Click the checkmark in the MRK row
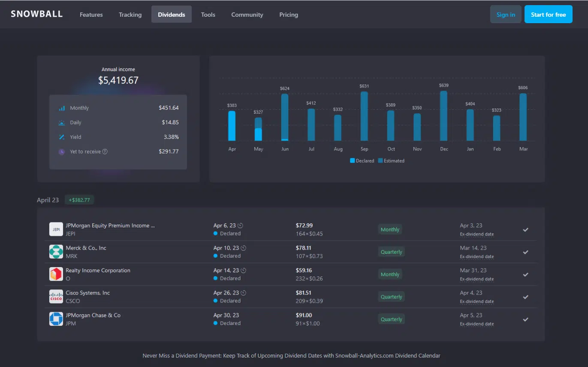The width and height of the screenshot is (588, 367). (525, 252)
